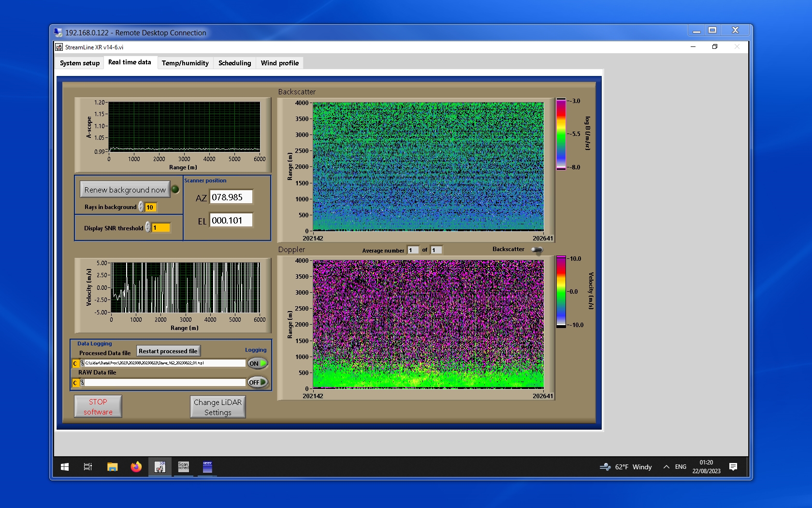812x508 pixels.
Task: Open Firefox from the taskbar
Action: tap(136, 467)
